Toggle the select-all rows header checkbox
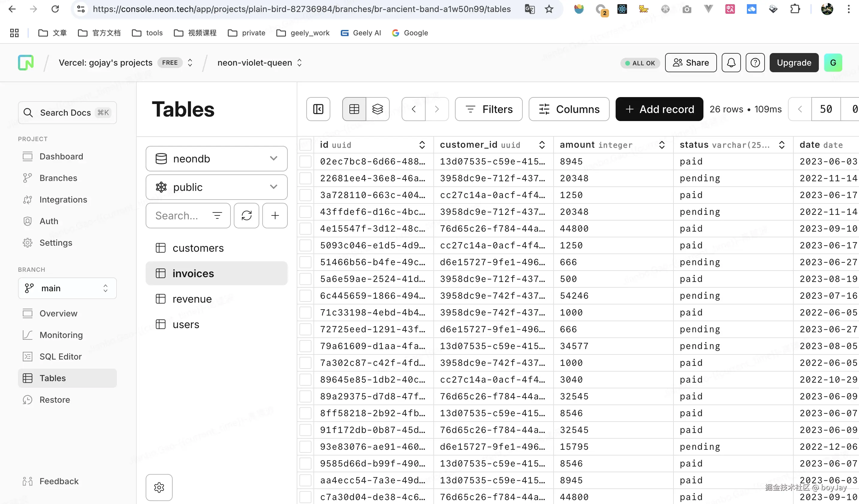This screenshot has height=504, width=859. [305, 145]
